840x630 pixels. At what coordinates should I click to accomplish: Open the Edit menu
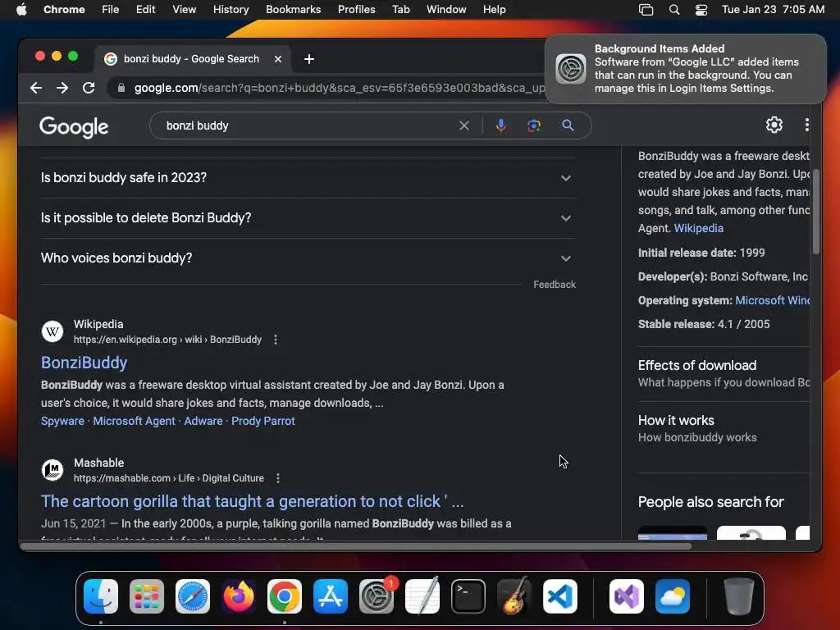pos(145,10)
